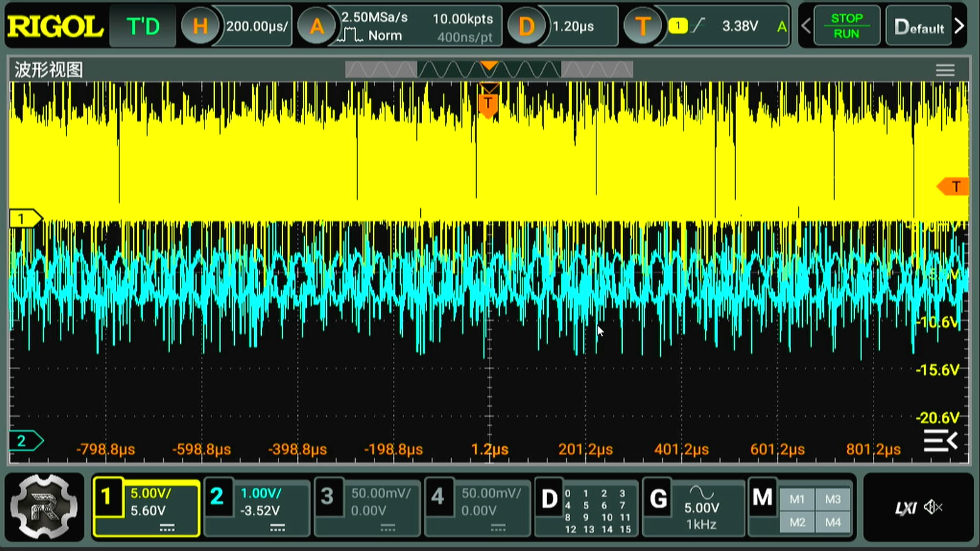980x551 pixels.
Task: Toggle channel 2 on or off
Action: [x=217, y=497]
